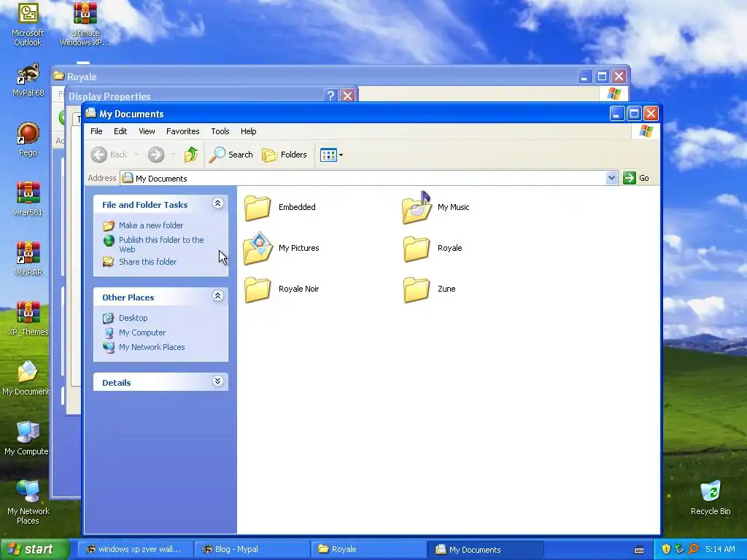Click the green Go button

pyautogui.click(x=636, y=178)
